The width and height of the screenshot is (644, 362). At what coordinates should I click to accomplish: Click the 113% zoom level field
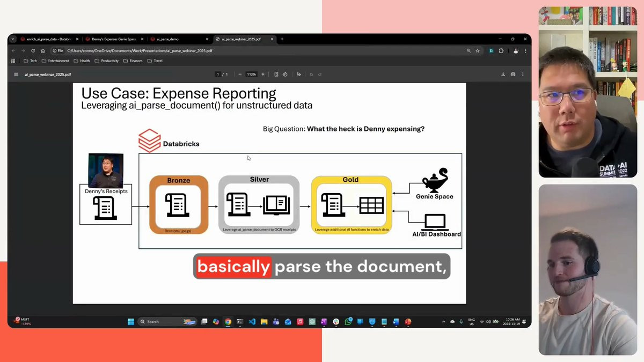[251, 75]
